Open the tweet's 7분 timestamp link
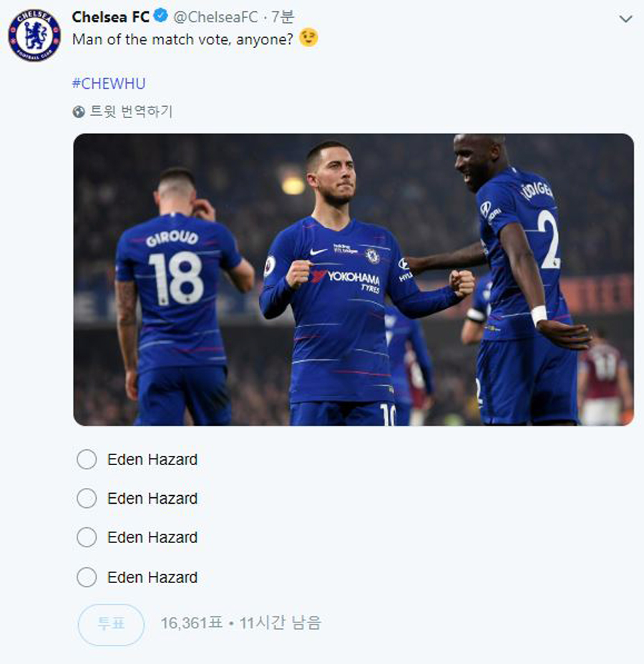This screenshot has height=664, width=644. [x=283, y=17]
